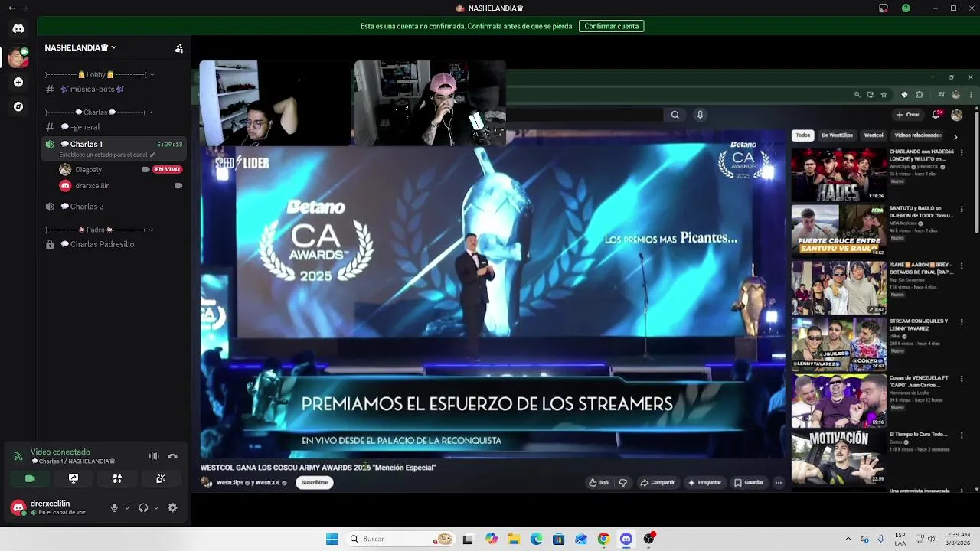980x551 pixels.
Task: Open 'STREAM CON JQUILES Y LENNY TAVAREZ' title
Action: (919, 324)
